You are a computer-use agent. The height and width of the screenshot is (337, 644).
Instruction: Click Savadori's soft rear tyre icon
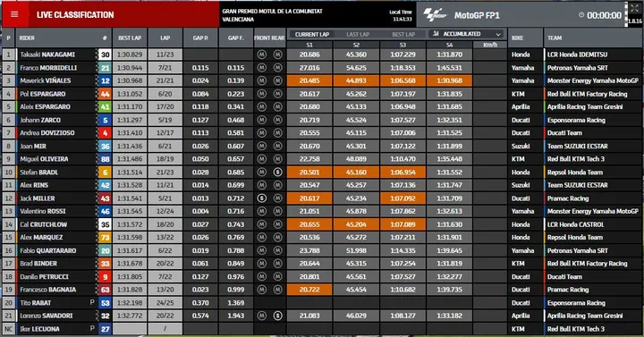pyautogui.click(x=277, y=316)
